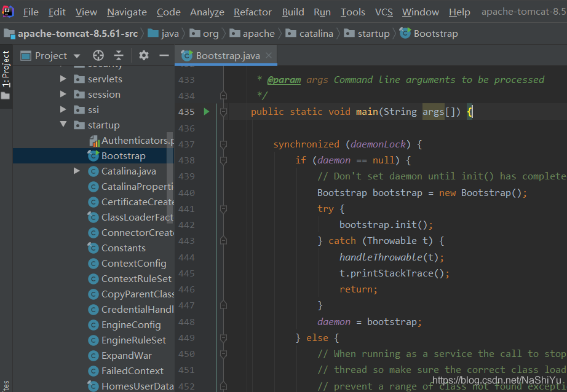Viewport: 567px width, 392px height.
Task: Open the Project view dropdown
Action: tap(77, 56)
